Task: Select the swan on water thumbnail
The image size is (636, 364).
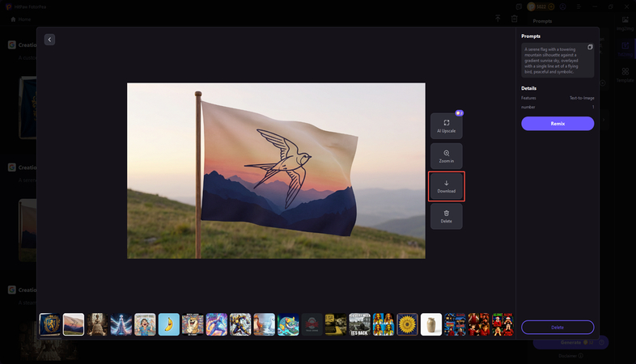Action: 264,324
